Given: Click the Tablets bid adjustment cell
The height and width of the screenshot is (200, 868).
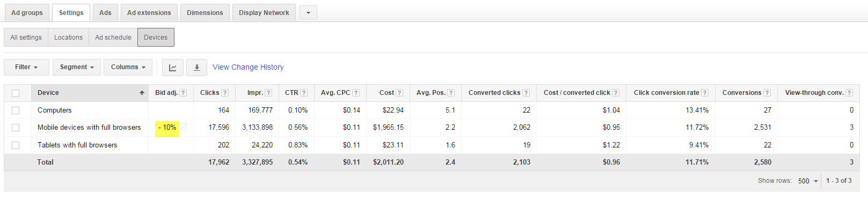Looking at the screenshot, I should (171, 145).
